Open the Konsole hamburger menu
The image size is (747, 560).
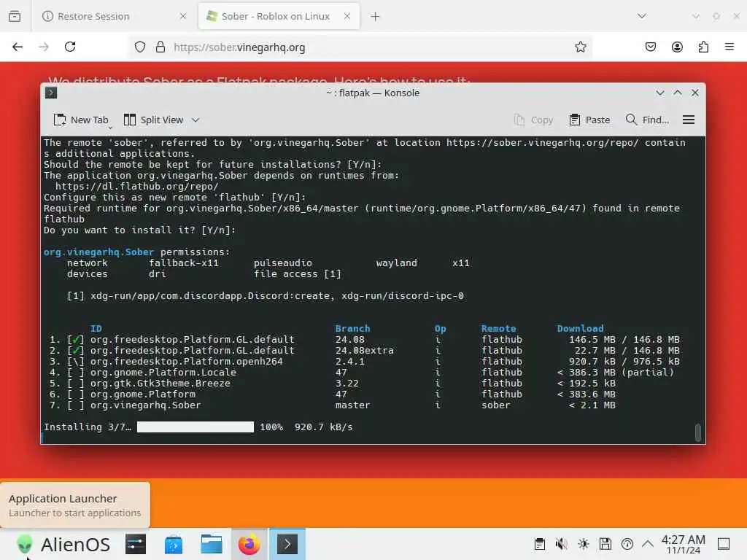point(689,120)
